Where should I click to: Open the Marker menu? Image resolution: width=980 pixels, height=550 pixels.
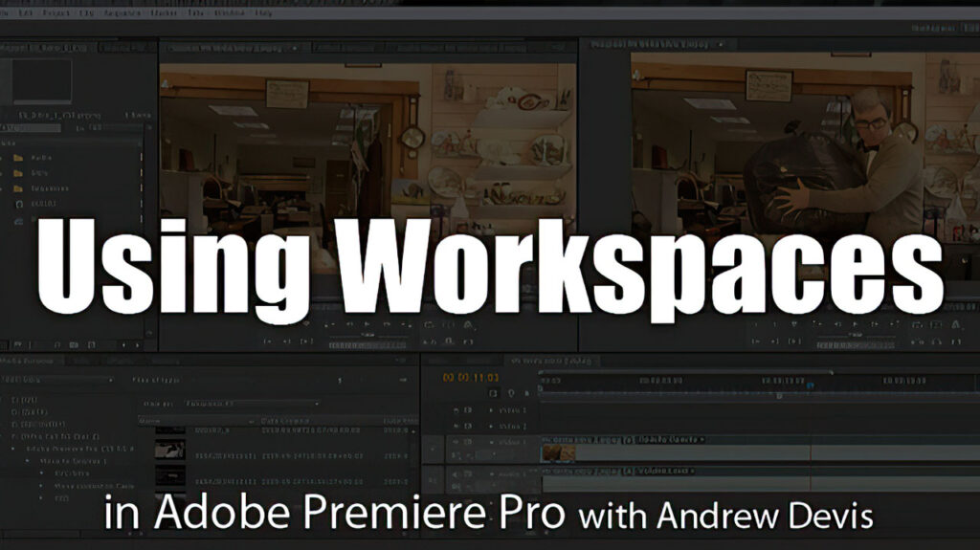[x=164, y=12]
